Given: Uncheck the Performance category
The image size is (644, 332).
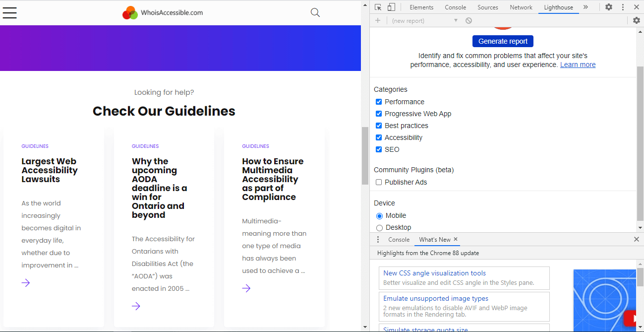Looking at the screenshot, I should pos(379,102).
